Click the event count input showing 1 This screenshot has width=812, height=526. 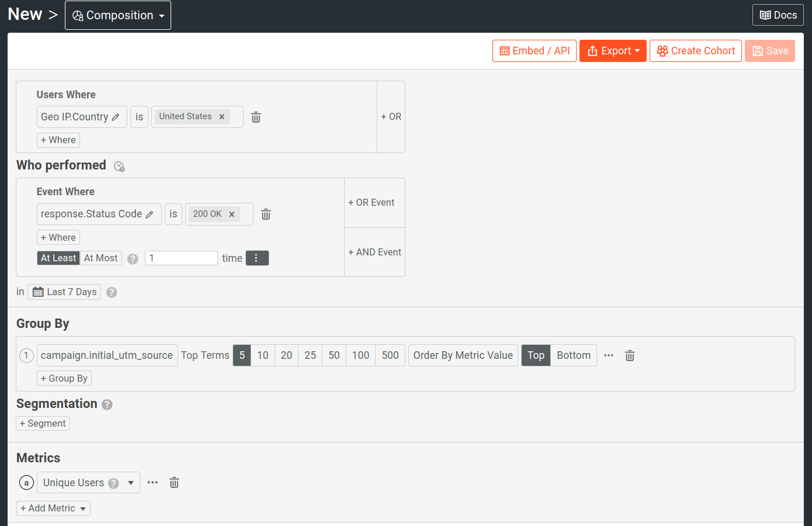point(181,258)
